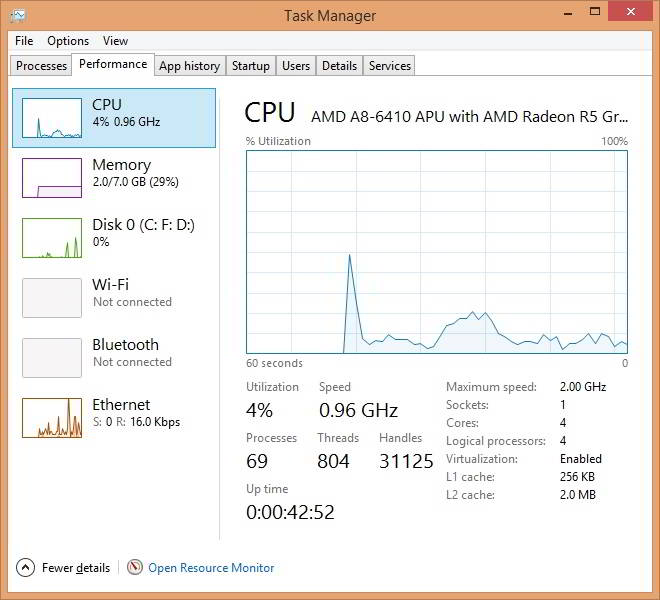Switch to the Processes tab

(x=42, y=66)
